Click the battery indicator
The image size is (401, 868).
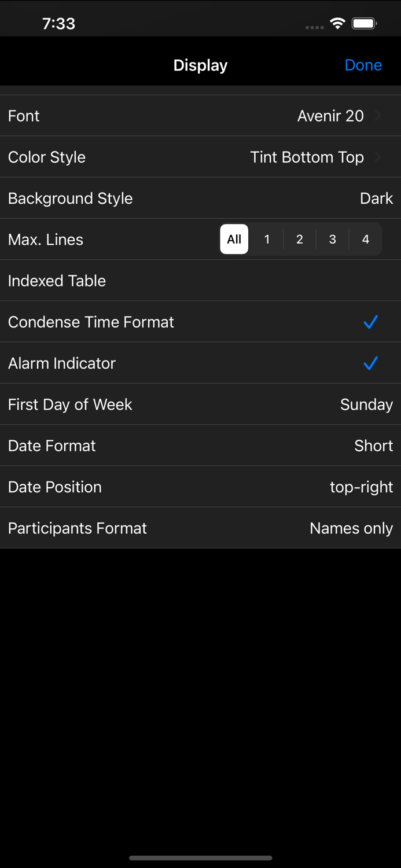pos(365,24)
